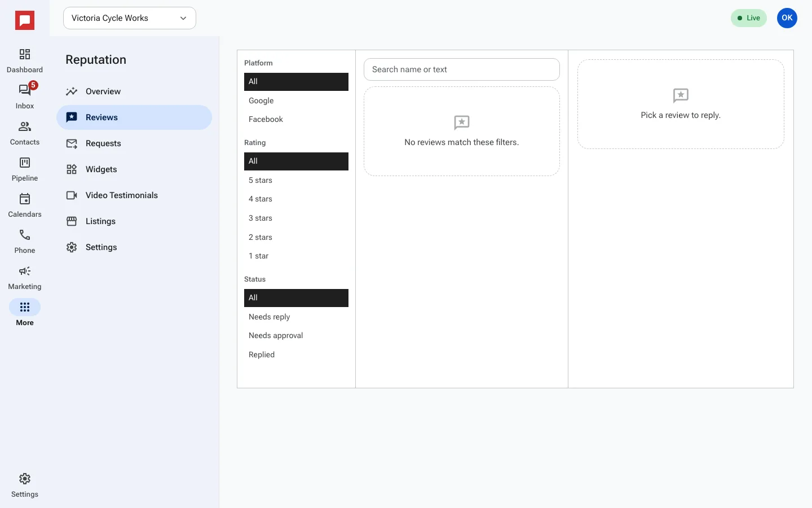Click the red chat app logo
812x508 pixels.
[x=25, y=20]
